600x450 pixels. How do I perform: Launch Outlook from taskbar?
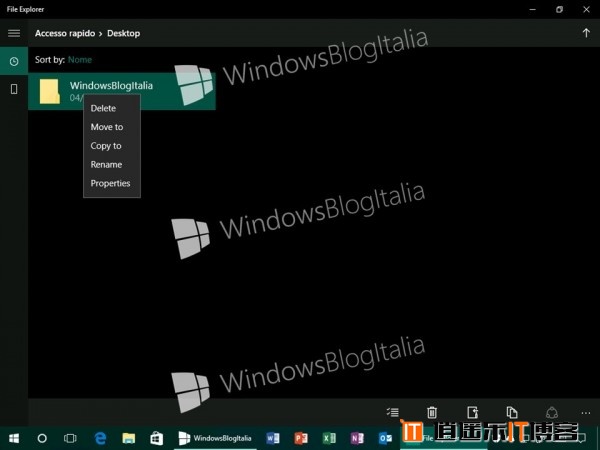tap(385, 438)
